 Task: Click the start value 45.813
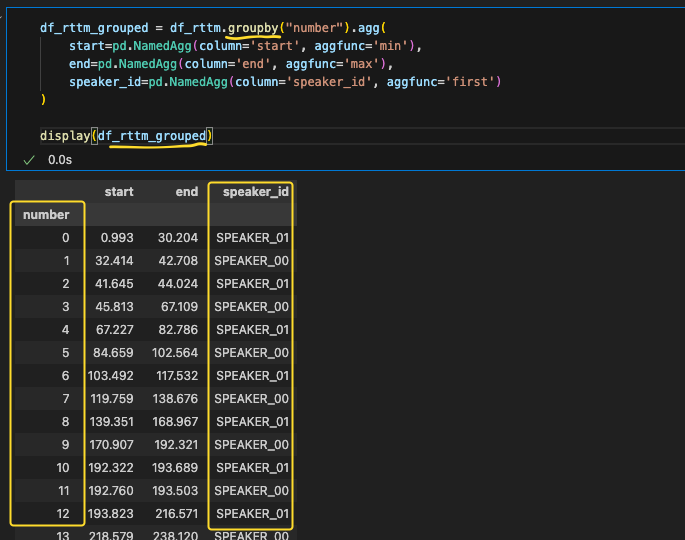114,307
